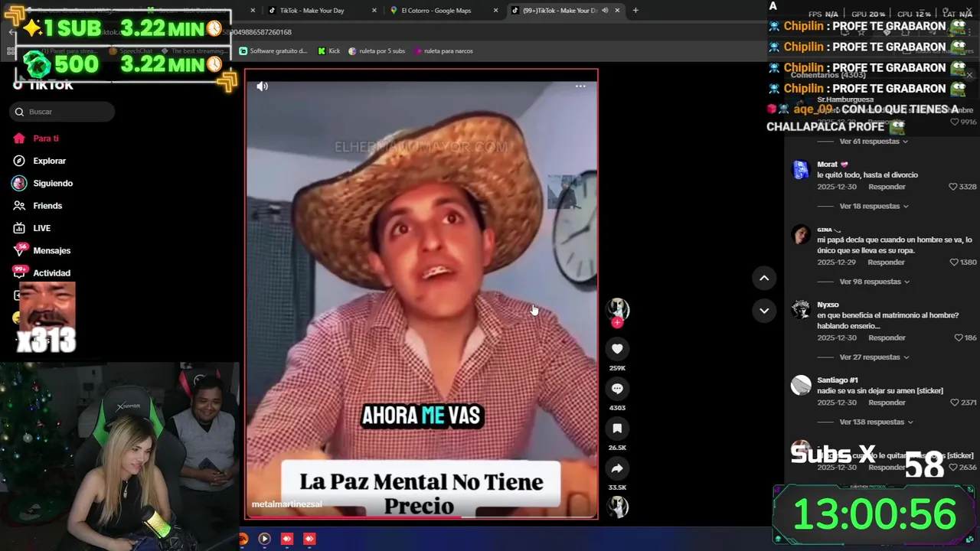The height and width of the screenshot is (551, 980).
Task: Open the creator's profile avatar beside the video
Action: coord(617,308)
